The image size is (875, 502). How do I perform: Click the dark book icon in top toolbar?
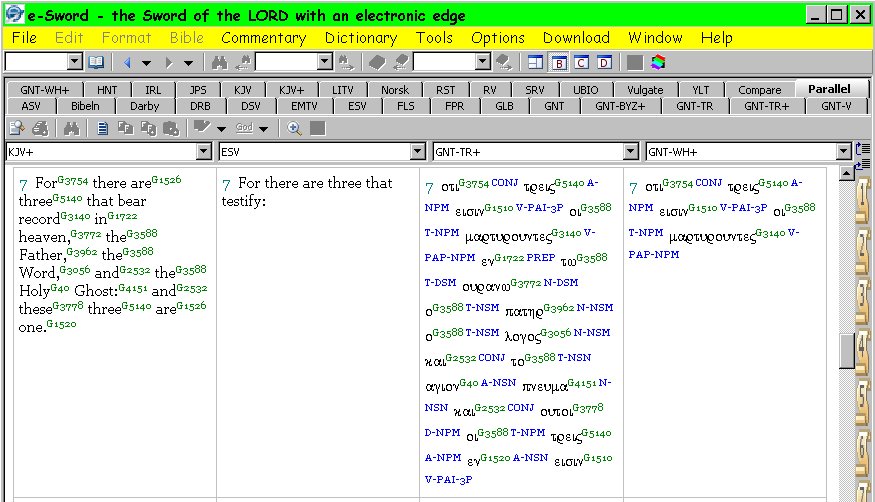378,62
